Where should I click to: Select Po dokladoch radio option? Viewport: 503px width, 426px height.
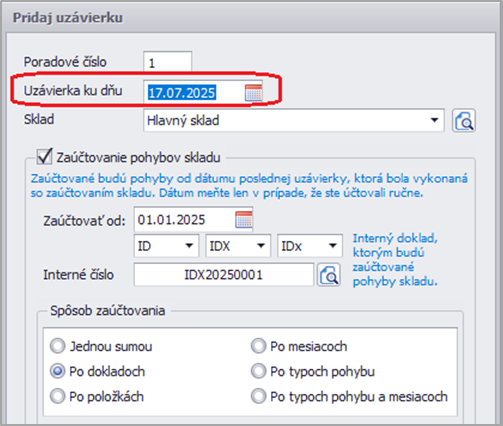58,371
